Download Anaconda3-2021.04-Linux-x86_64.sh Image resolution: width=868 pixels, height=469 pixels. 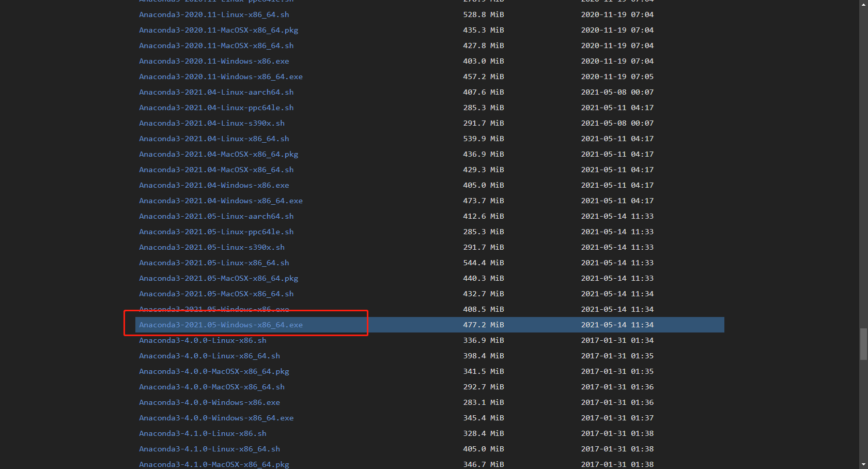pos(214,139)
